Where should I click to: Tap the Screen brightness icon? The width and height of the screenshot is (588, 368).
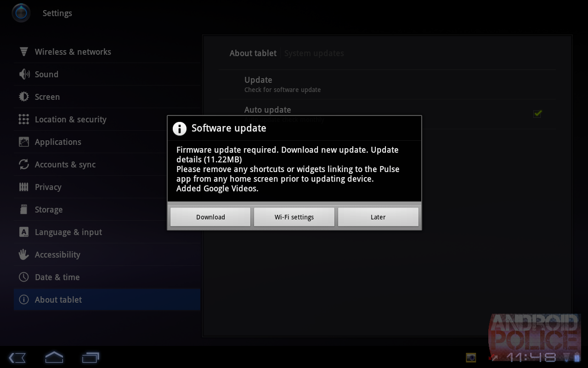pos(24,97)
